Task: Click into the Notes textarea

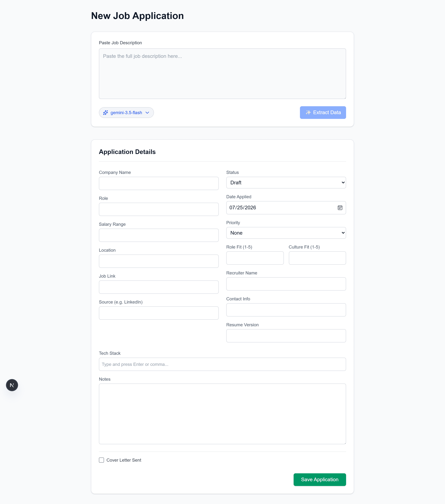Action: coord(222,414)
